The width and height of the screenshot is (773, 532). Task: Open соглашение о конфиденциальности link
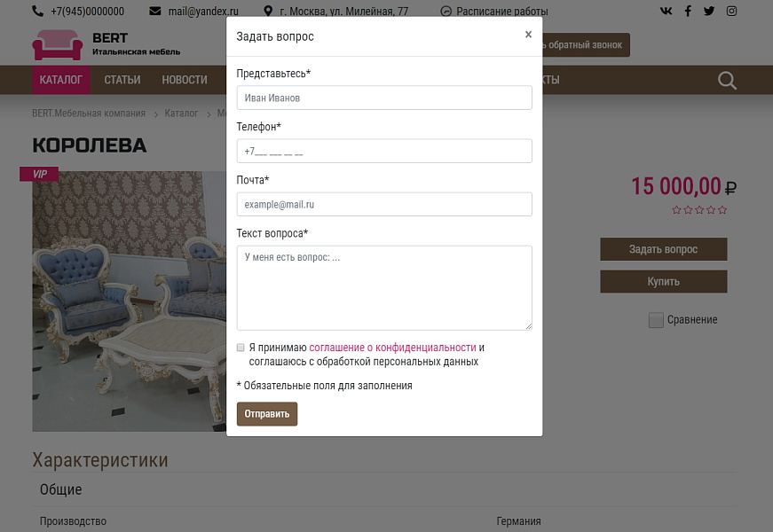(x=392, y=348)
